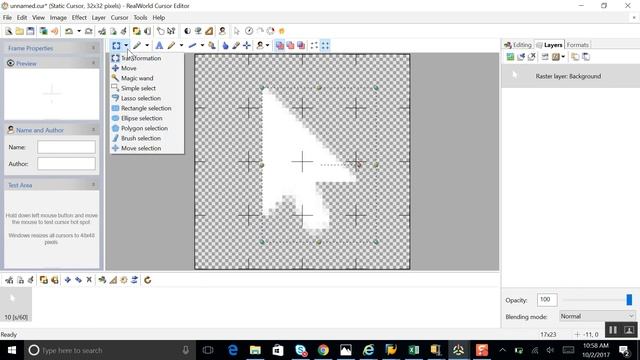
Task: Open the Tools menu
Action: 140,18
